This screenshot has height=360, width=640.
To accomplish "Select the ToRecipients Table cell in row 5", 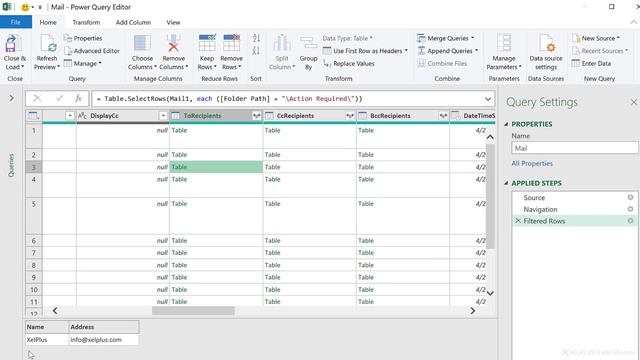I will pos(216,216).
